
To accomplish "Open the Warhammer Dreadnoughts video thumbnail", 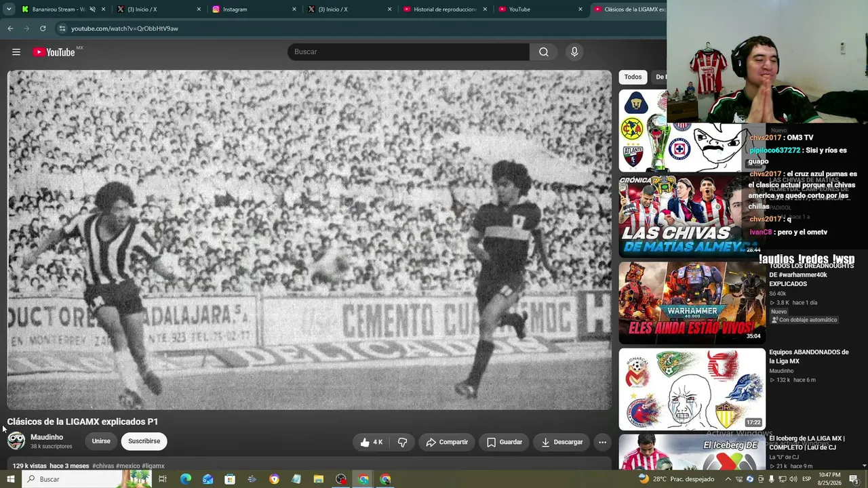I will (692, 303).
